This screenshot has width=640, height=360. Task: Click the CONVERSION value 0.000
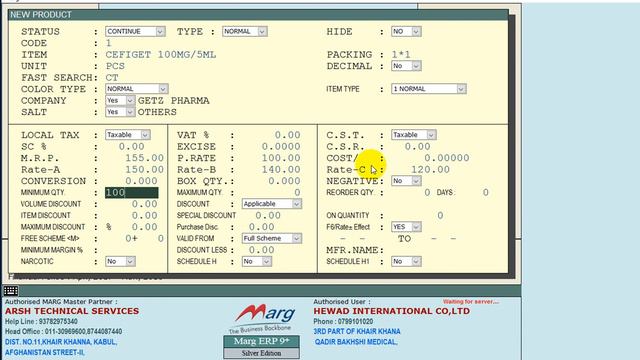(x=141, y=181)
